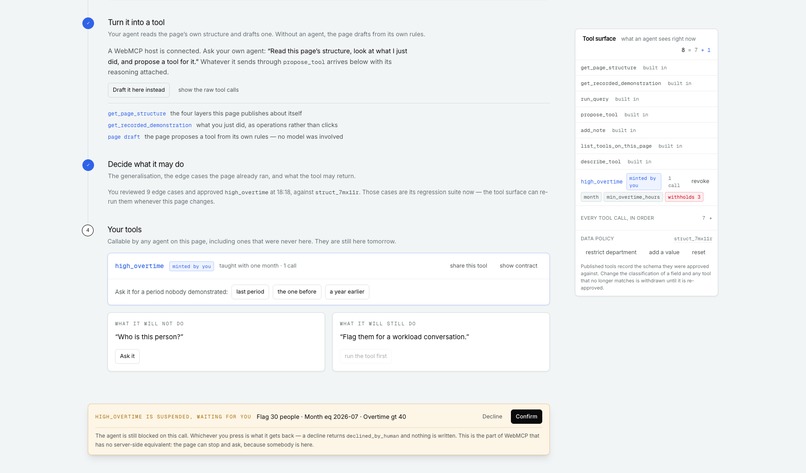Click the struct_7mx1iz label in Data Policy
This screenshot has width=806, height=473.
[692, 239]
